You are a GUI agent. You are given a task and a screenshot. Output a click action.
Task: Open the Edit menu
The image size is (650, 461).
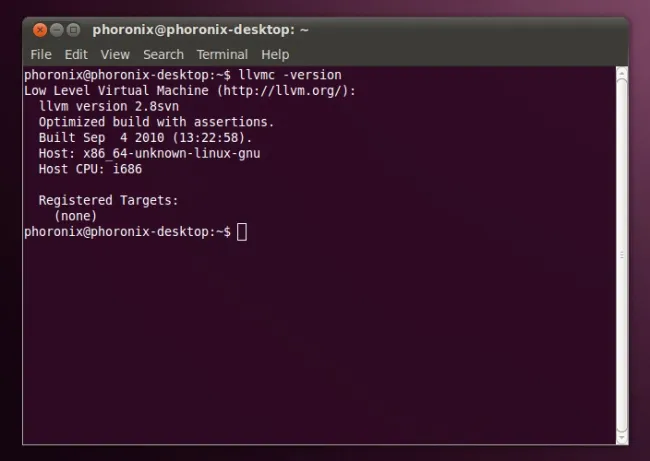coord(76,54)
